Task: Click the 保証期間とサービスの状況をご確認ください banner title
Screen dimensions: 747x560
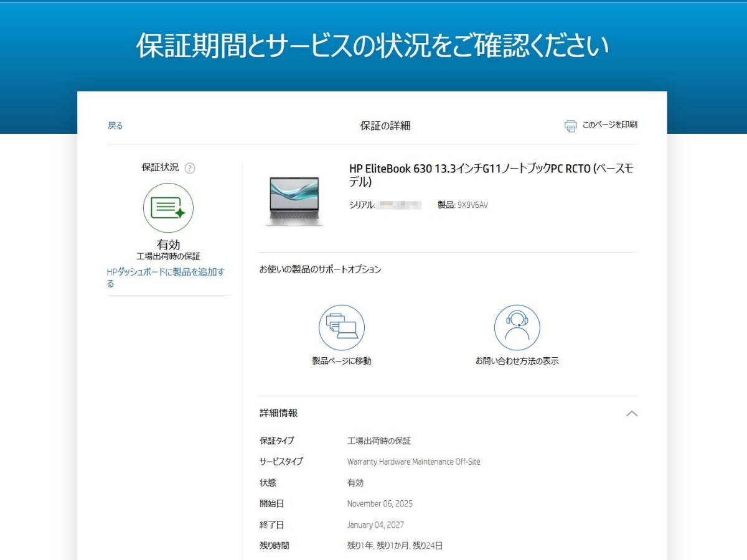Action: 372,45
